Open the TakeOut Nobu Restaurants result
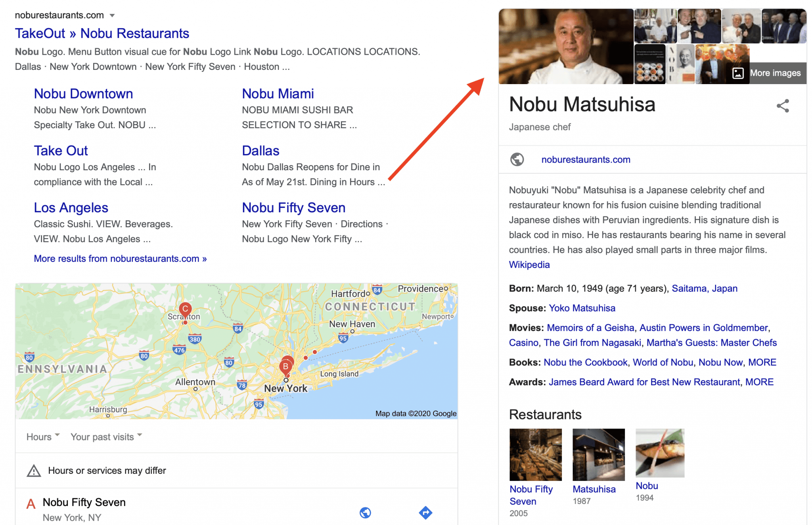The width and height of the screenshot is (812, 525). (102, 33)
